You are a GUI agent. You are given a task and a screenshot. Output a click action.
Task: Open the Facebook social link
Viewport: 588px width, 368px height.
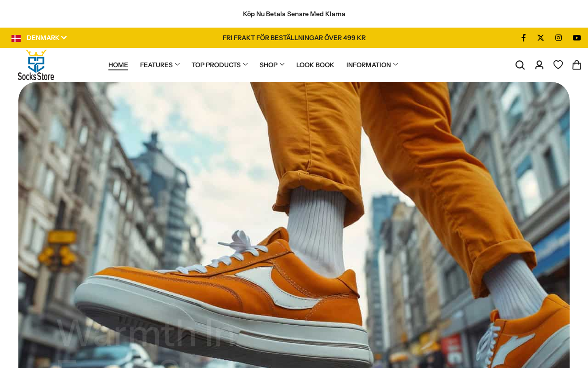523,38
